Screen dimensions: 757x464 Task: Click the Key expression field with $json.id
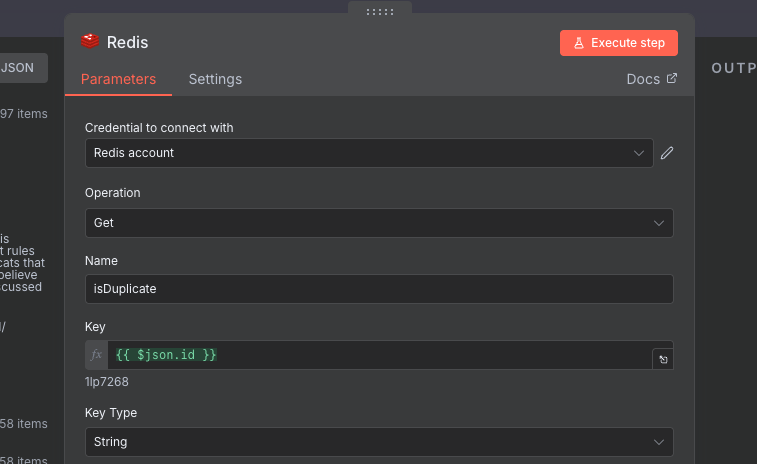(379, 355)
